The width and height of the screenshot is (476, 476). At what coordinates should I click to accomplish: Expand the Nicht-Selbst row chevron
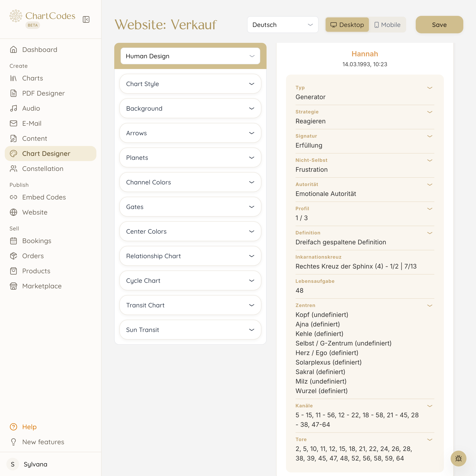point(430,160)
